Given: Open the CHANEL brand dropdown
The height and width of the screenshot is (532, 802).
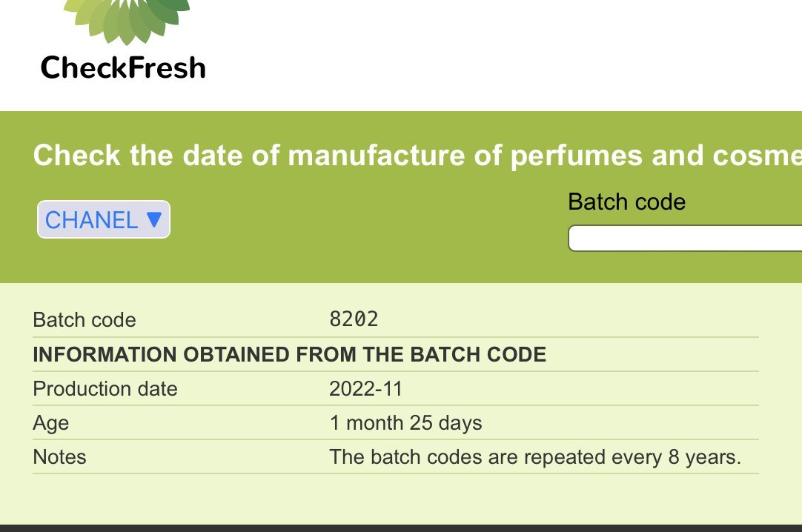Looking at the screenshot, I should 103,220.
